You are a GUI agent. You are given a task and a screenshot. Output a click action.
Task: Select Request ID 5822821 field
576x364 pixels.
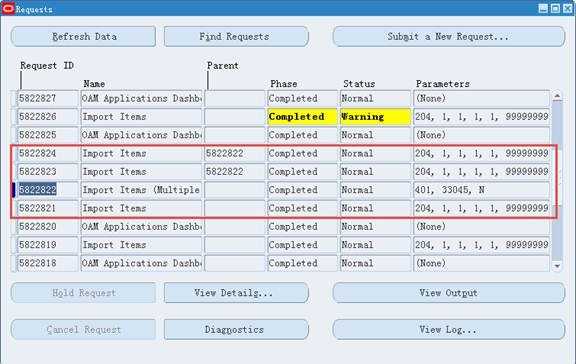[48, 208]
